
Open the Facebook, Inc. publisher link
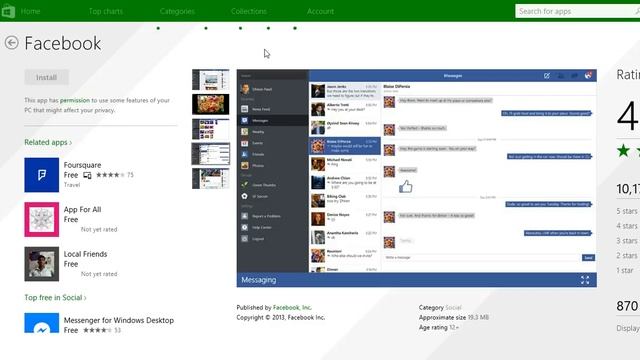[292, 307]
